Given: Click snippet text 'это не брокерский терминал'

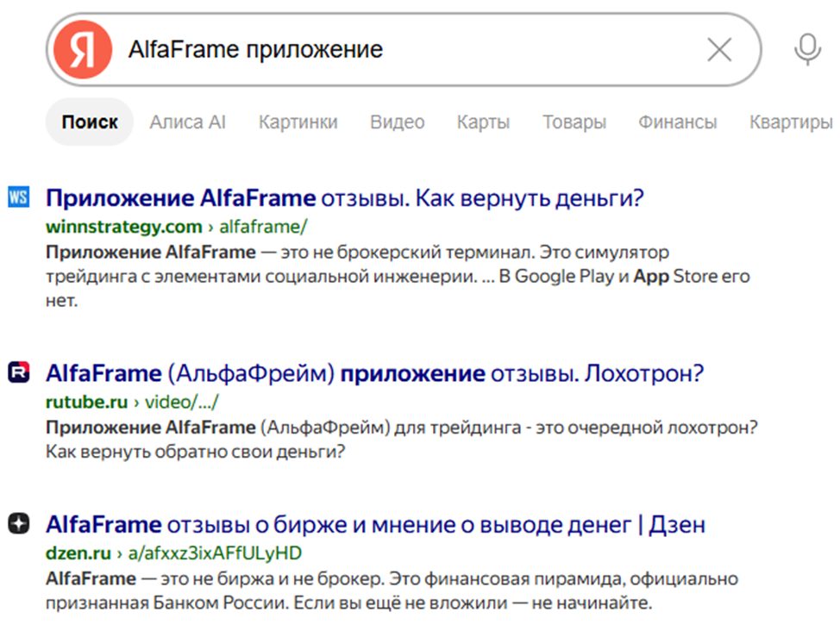Looking at the screenshot, I should pyautogui.click(x=407, y=252).
